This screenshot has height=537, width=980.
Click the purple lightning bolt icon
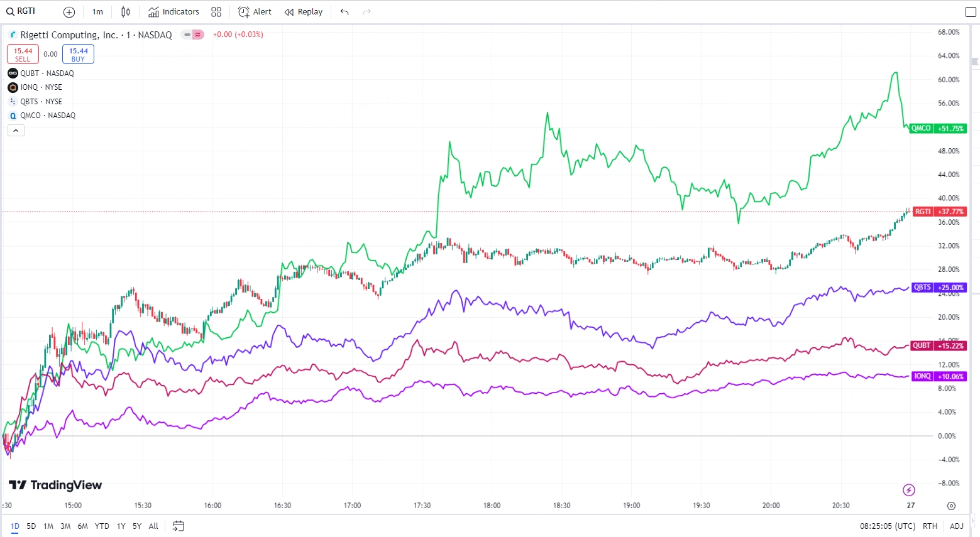click(x=908, y=490)
